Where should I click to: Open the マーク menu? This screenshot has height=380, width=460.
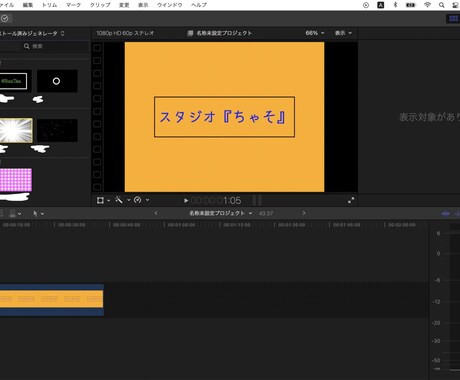[x=73, y=5]
